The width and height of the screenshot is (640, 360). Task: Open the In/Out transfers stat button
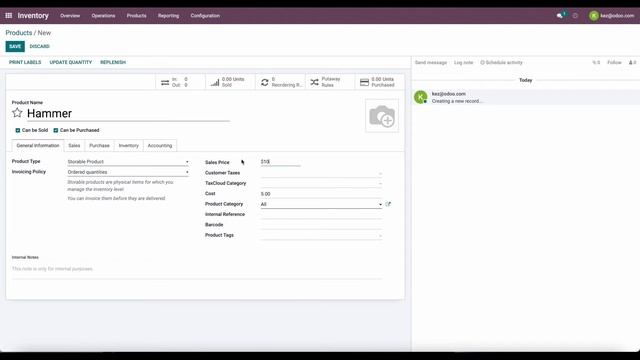point(180,82)
